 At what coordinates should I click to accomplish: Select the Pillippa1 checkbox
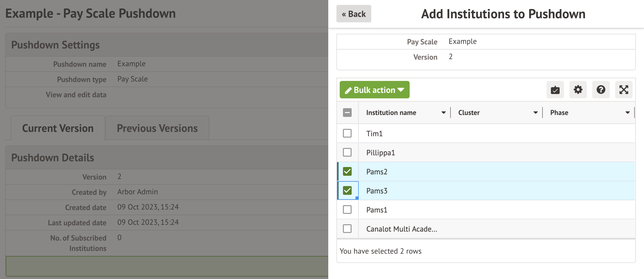[x=347, y=152]
